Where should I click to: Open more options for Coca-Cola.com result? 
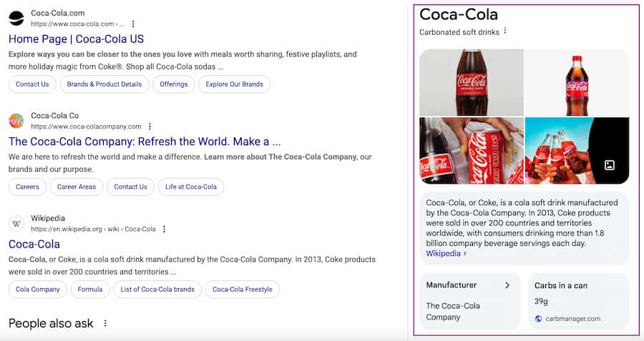[133, 24]
